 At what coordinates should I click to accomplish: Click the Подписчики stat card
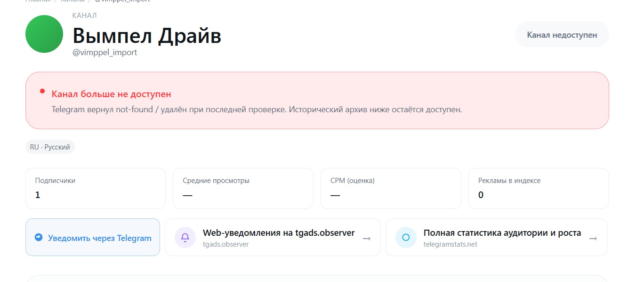(x=96, y=188)
